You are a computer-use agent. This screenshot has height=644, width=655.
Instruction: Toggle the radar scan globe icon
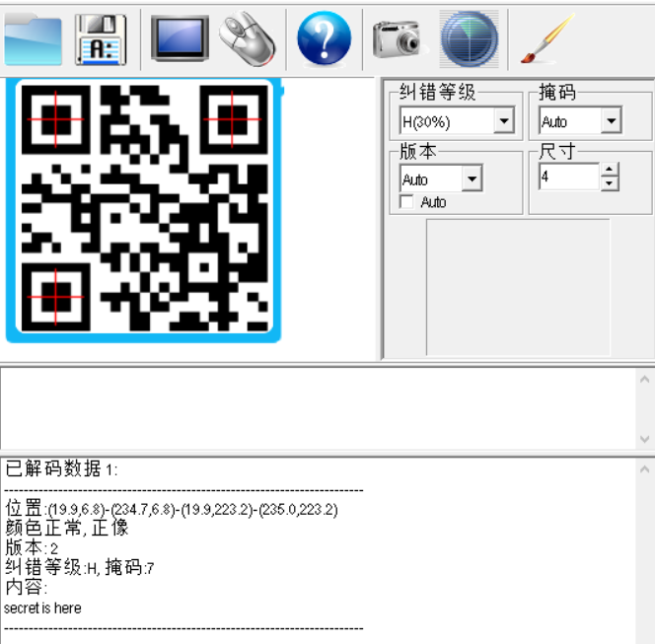[x=470, y=38]
